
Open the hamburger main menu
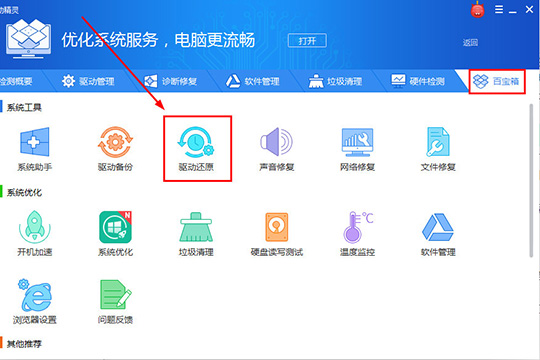click(499, 9)
